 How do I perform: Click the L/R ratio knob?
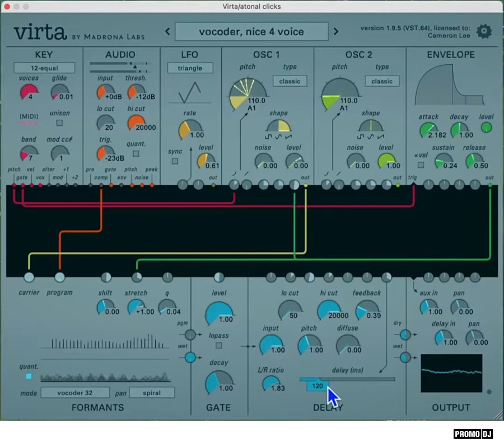[x=272, y=384]
